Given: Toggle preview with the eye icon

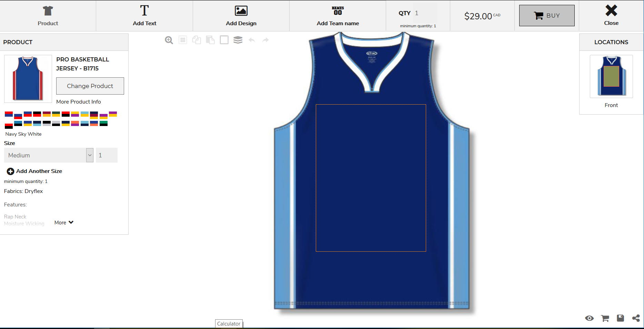Looking at the screenshot, I should click(589, 318).
